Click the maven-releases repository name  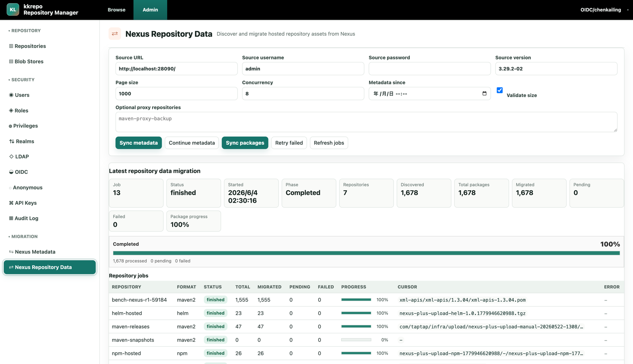tap(130, 327)
